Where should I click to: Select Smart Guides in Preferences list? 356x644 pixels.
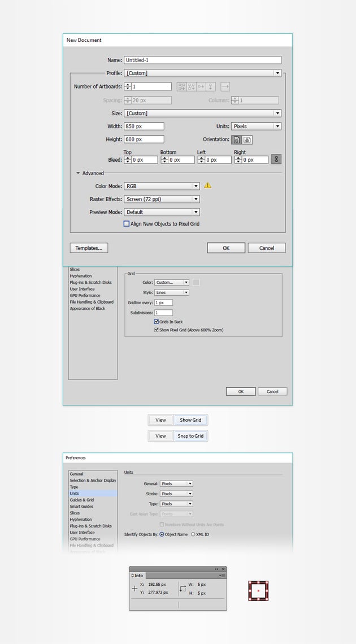tap(81, 507)
